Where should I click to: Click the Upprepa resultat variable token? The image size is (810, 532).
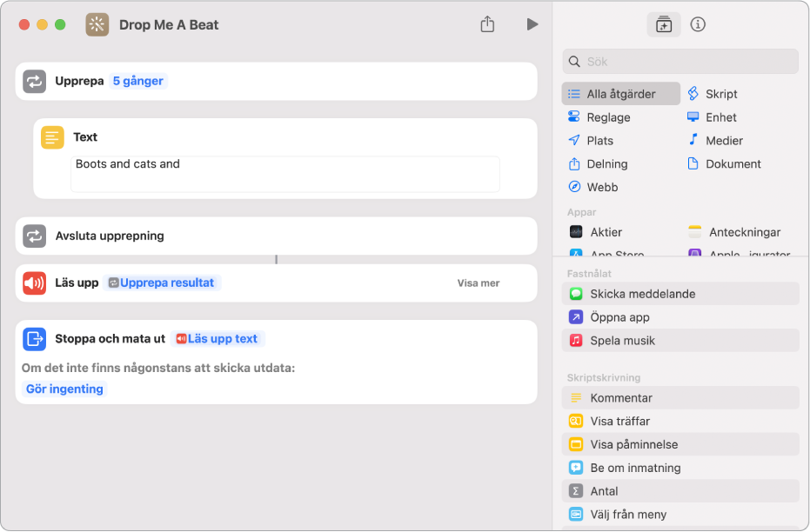[x=162, y=283]
